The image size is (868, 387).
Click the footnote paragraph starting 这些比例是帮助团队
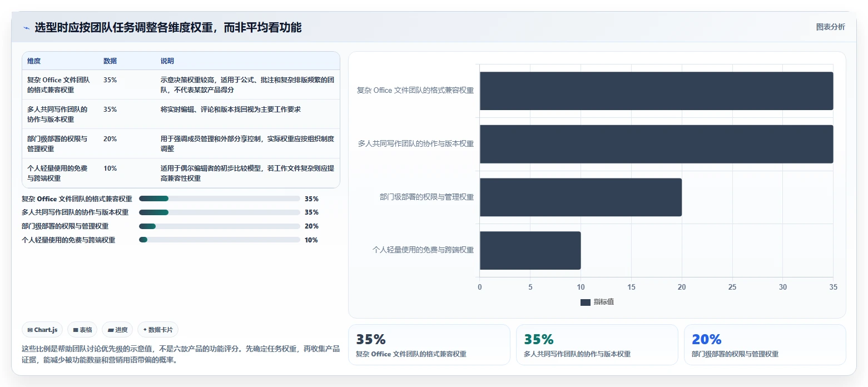[x=181, y=354]
